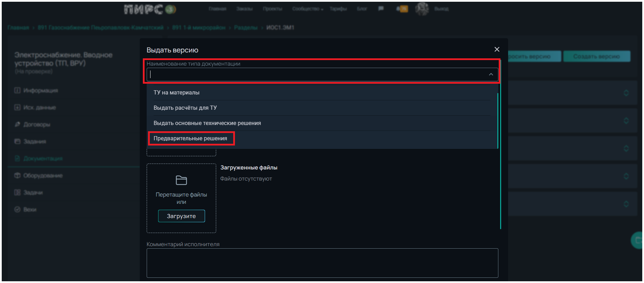Go to 'Договоры' sidebar section
This screenshot has height=283, width=644.
click(36, 125)
